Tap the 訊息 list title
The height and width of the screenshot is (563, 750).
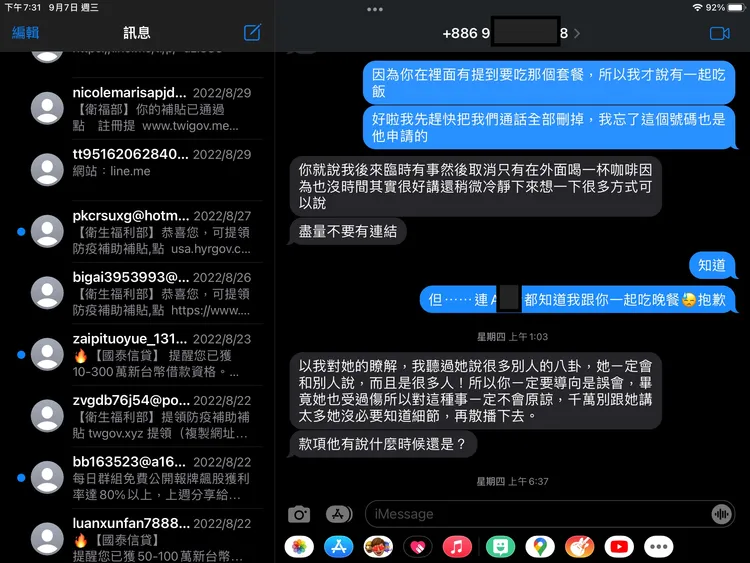(137, 33)
